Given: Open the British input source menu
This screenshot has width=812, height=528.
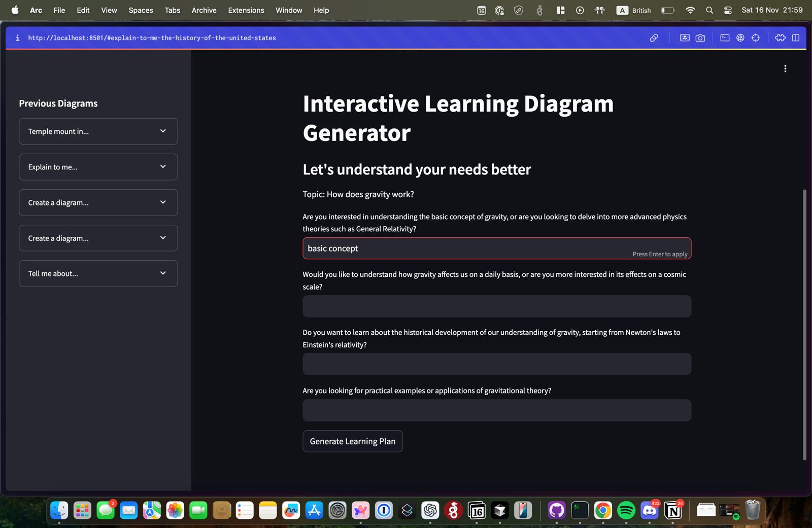Looking at the screenshot, I should 634,10.
